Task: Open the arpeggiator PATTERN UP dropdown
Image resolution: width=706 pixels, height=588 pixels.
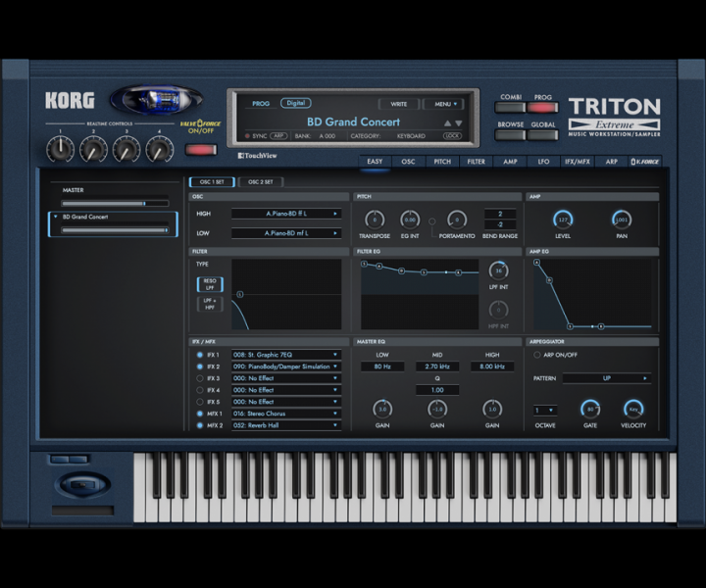Action: (x=607, y=378)
